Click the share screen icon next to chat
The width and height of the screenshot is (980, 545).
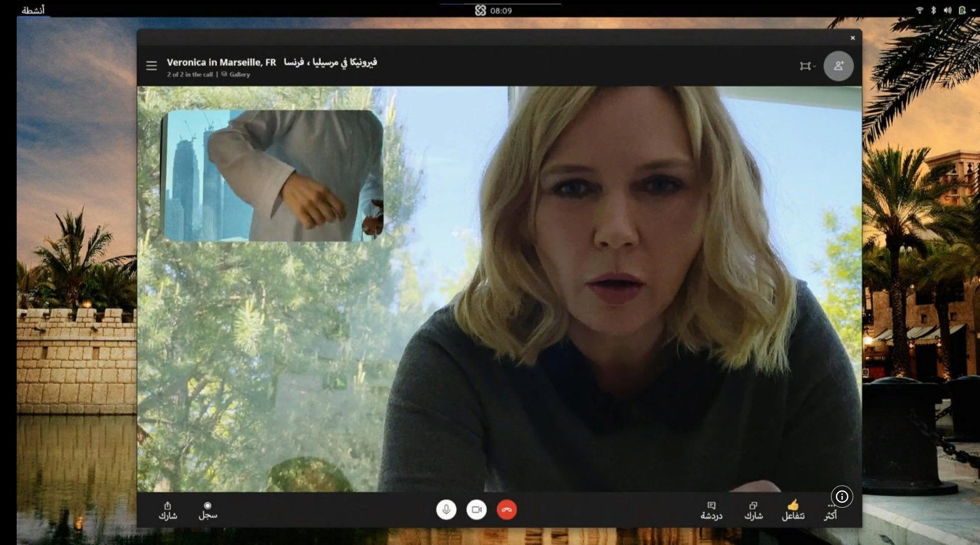point(753,510)
